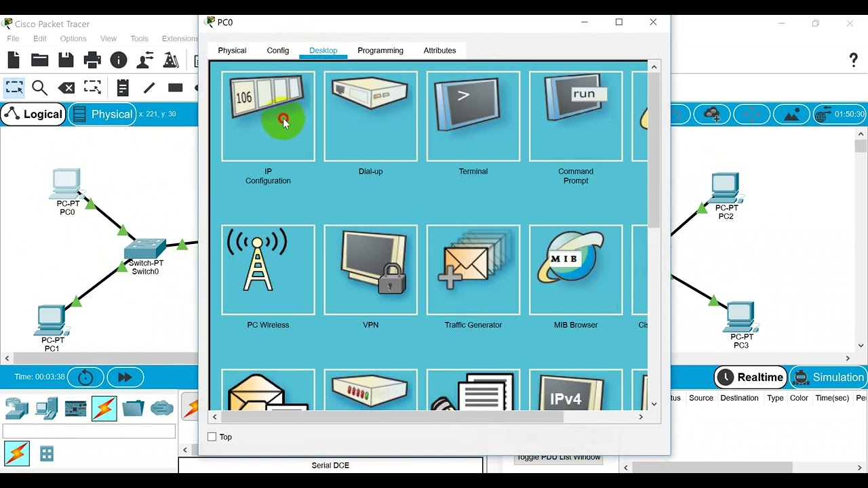Switch to Realtime mode
The image size is (868, 488).
(751, 378)
